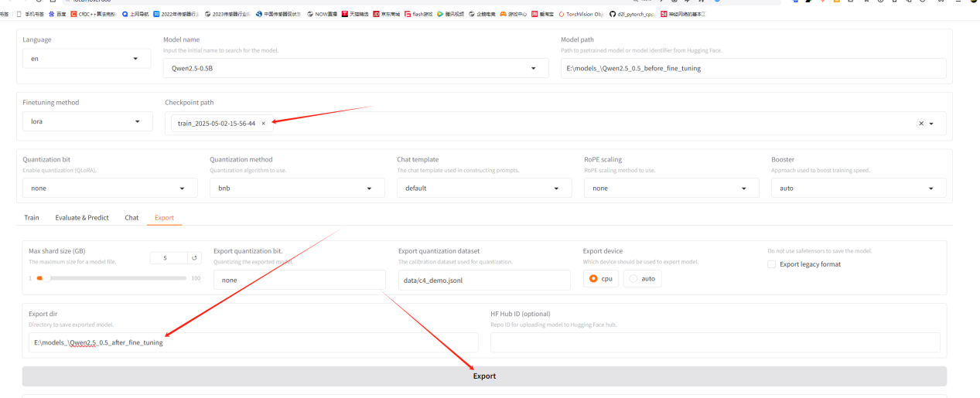
Task: Remove the train_2025-05-02-15-56-44 checkpoint tag
Action: pyautogui.click(x=263, y=123)
